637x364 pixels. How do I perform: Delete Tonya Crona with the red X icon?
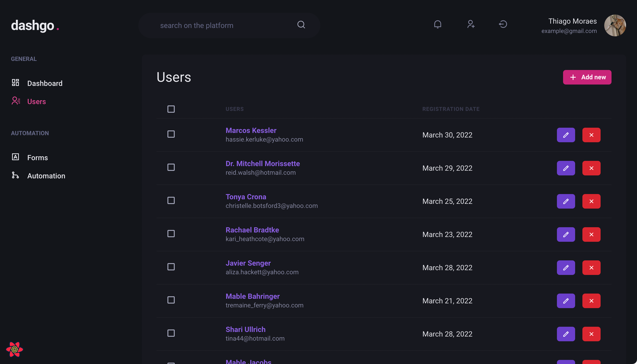click(x=591, y=201)
